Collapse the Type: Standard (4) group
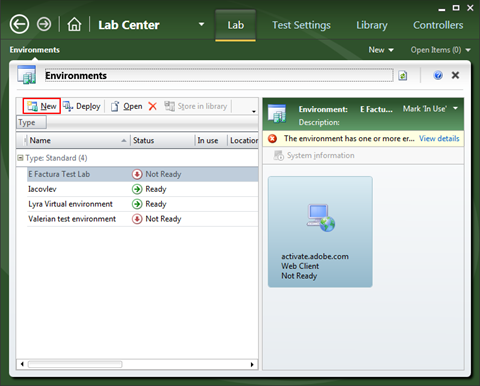Image resolution: width=480 pixels, height=386 pixels. point(20,158)
